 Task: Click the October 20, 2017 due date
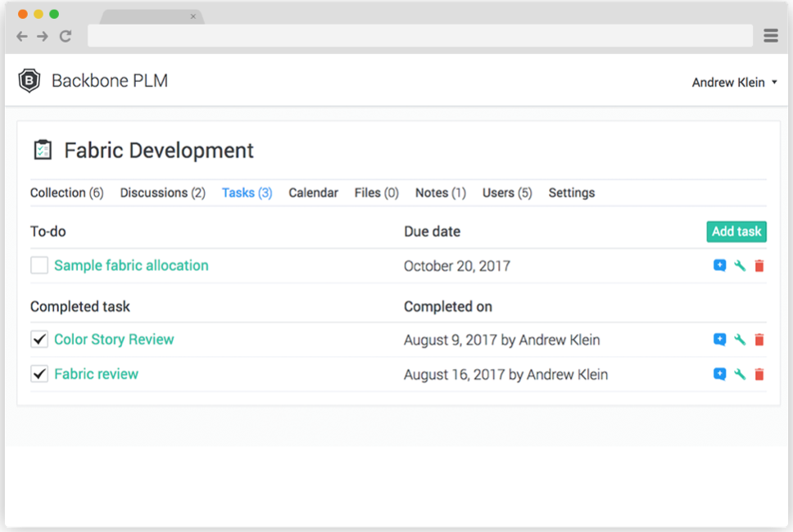tap(456, 266)
